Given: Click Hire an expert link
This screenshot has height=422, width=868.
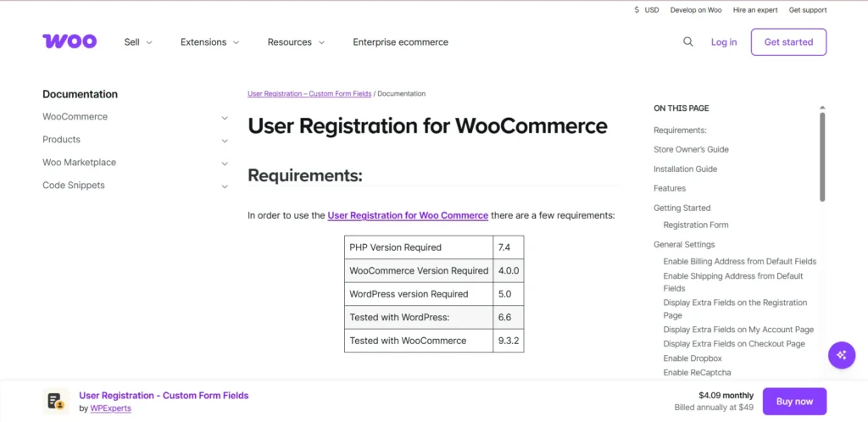Looking at the screenshot, I should click(755, 10).
